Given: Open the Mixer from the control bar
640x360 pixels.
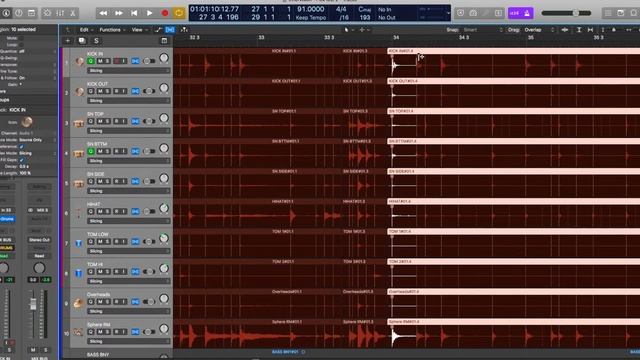Looking at the screenshot, I should point(60,13).
